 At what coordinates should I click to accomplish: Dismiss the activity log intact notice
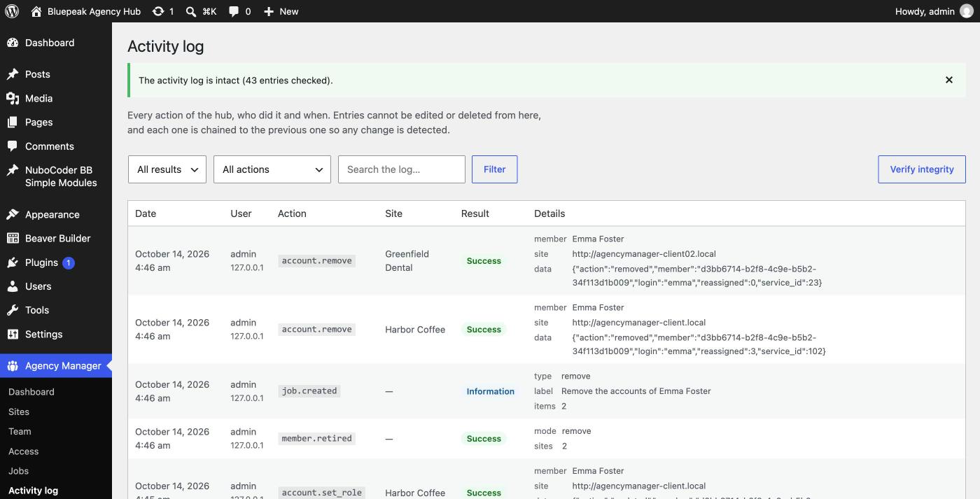pyautogui.click(x=949, y=80)
